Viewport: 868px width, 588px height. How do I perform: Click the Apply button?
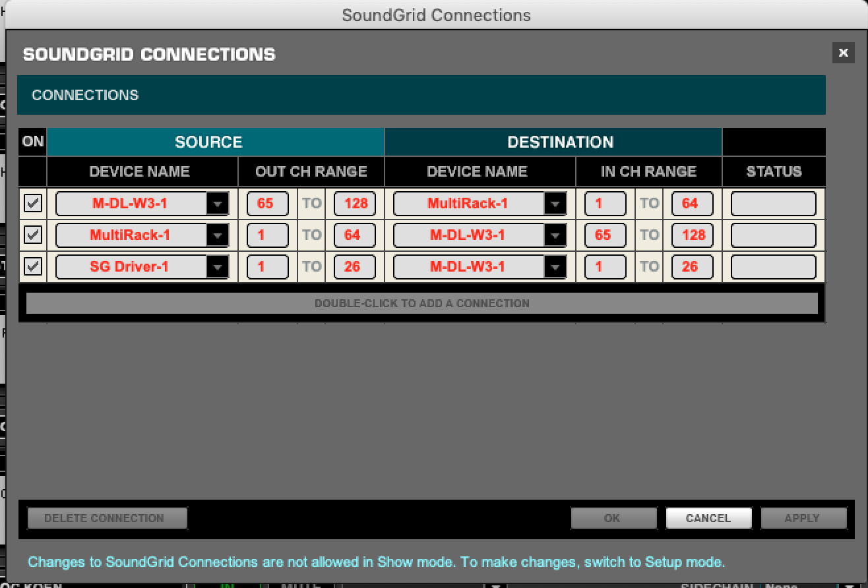(x=803, y=518)
